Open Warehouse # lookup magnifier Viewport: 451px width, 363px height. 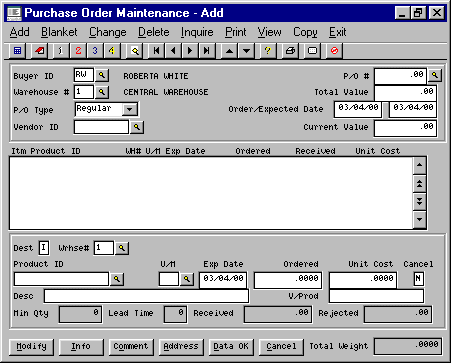(x=102, y=92)
